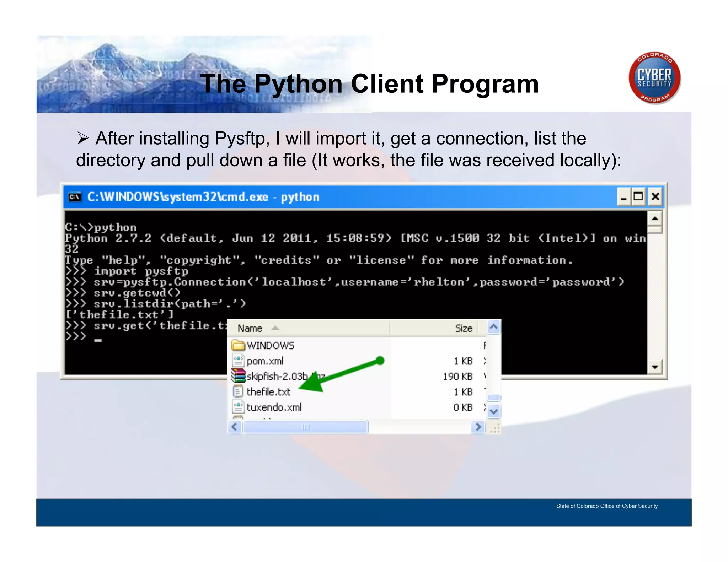
Task: Click the file list scroll left arrow
Action: coord(235,427)
